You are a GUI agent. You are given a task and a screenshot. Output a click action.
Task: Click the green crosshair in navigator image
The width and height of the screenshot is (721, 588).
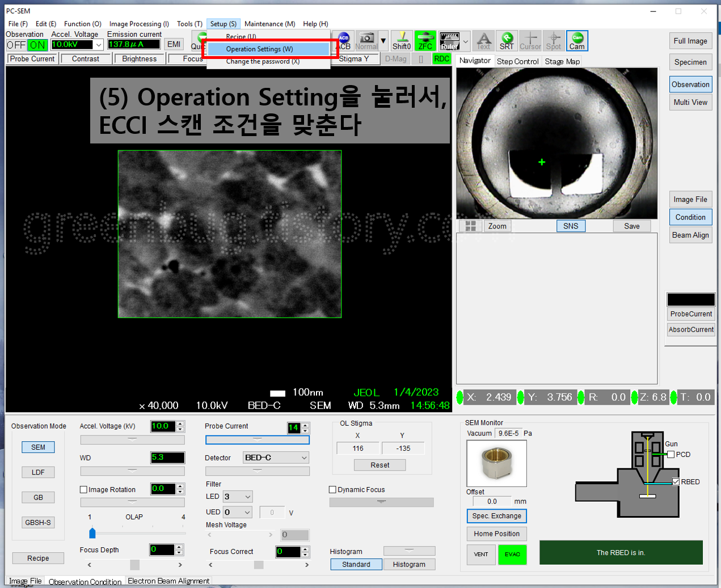click(x=542, y=162)
